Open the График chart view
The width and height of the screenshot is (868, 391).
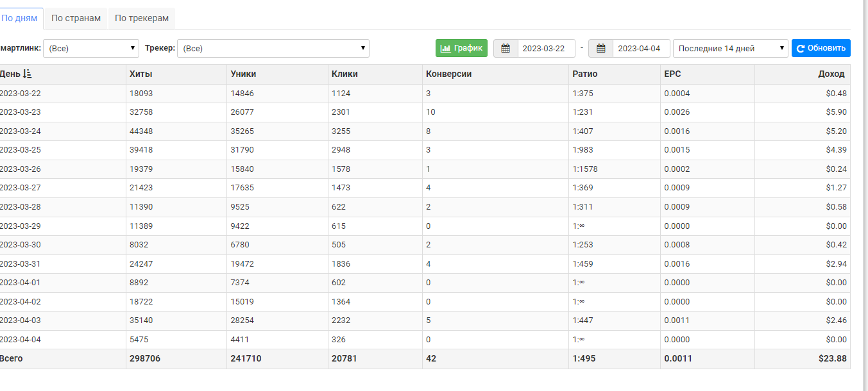(x=461, y=48)
